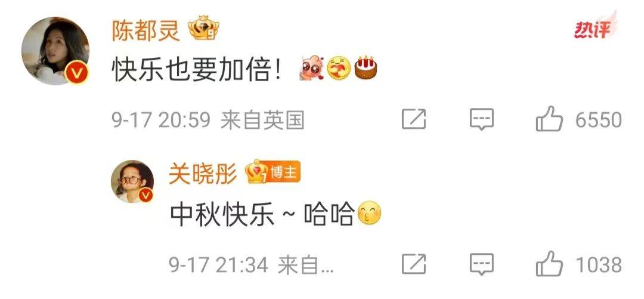Tap the reply bubble icon on the first comment
The image size is (644, 299).
click(481, 120)
